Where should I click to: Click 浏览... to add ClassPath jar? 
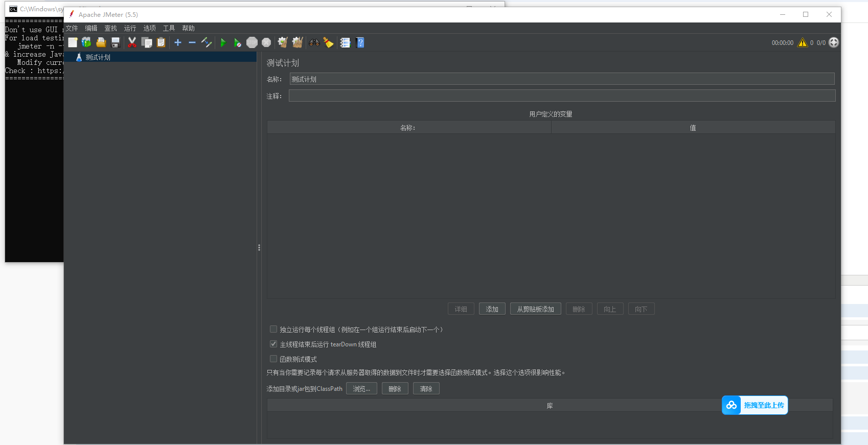(x=361, y=389)
